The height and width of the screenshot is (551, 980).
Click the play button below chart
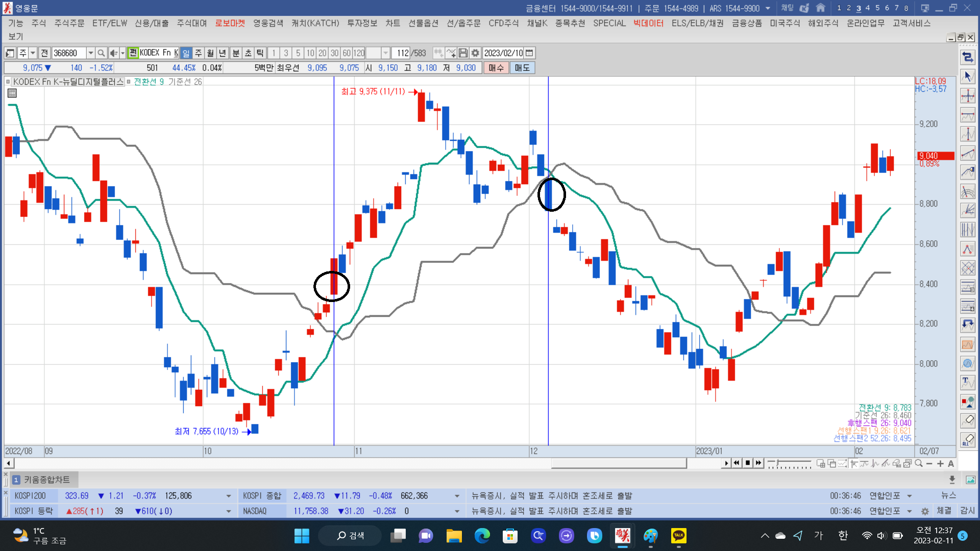(726, 463)
